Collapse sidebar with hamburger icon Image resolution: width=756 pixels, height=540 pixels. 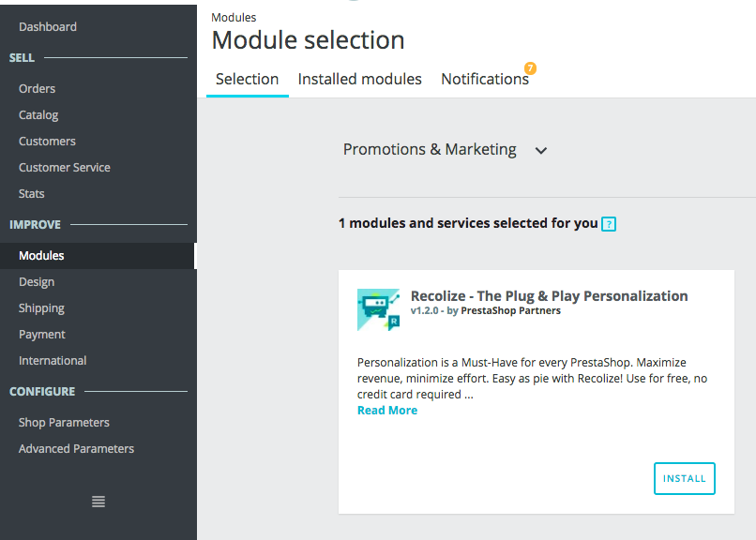[x=98, y=502]
